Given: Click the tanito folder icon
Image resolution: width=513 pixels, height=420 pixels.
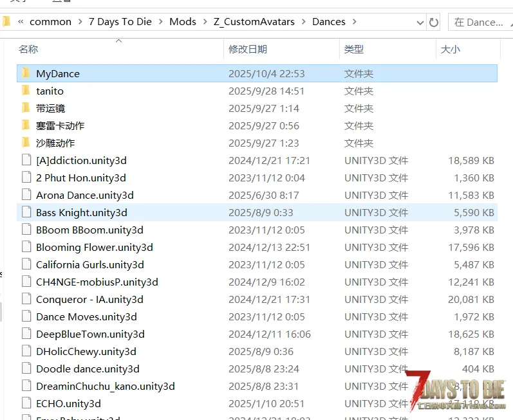Looking at the screenshot, I should coord(26,91).
